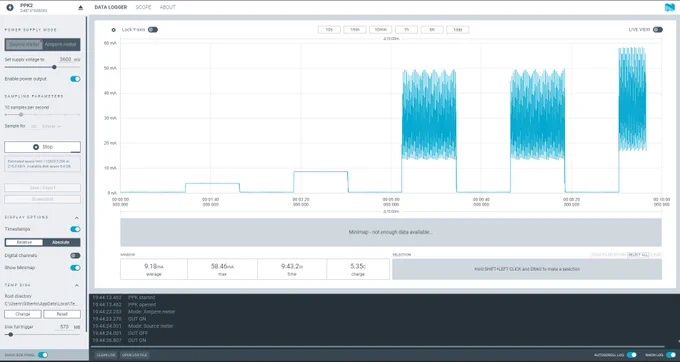Set time window to 10min

point(380,29)
